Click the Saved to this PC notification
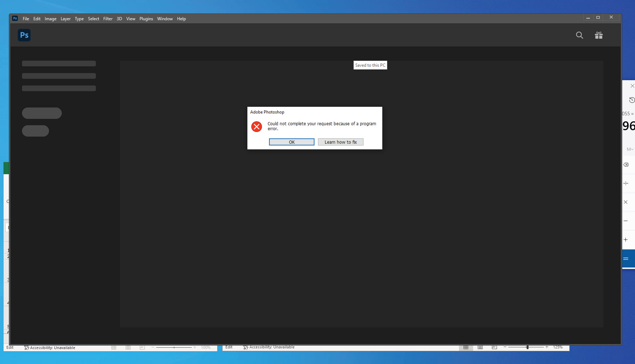Viewport: 635px width, 364px height. click(370, 65)
